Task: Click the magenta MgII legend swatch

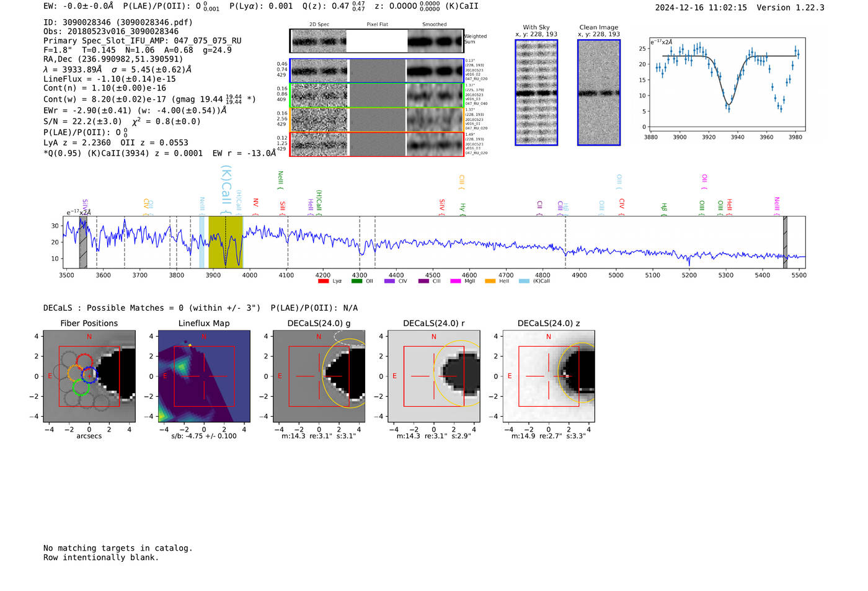Action: coord(456,281)
